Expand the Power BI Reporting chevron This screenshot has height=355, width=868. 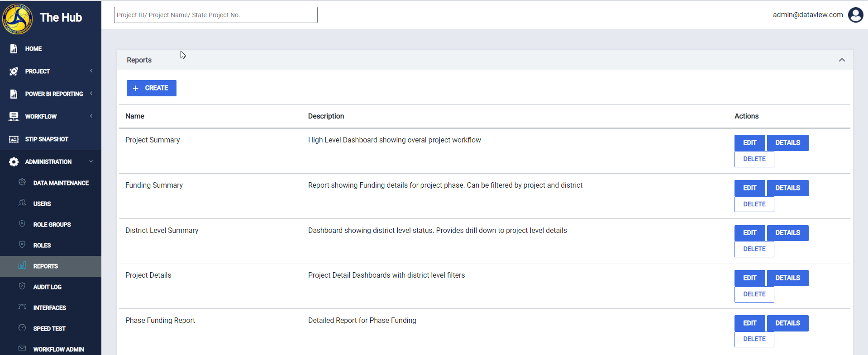pyautogui.click(x=91, y=94)
